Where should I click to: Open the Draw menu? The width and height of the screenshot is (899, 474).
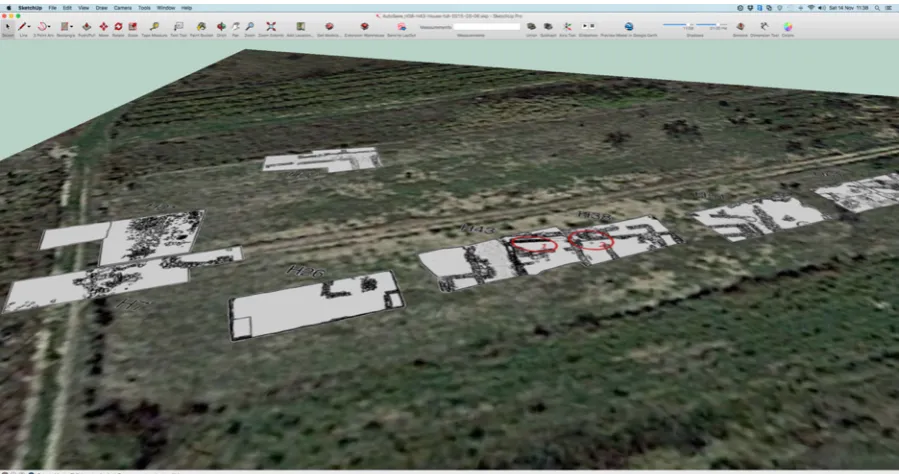click(x=101, y=8)
